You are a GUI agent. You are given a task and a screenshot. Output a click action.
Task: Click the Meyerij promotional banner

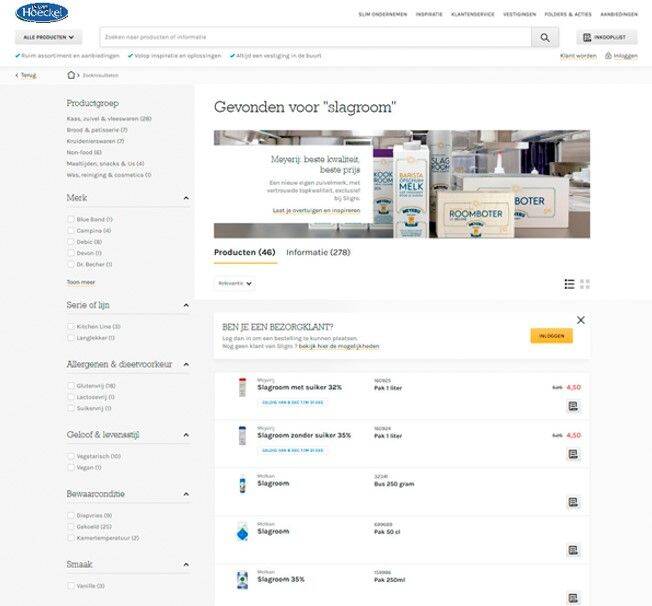pos(402,184)
